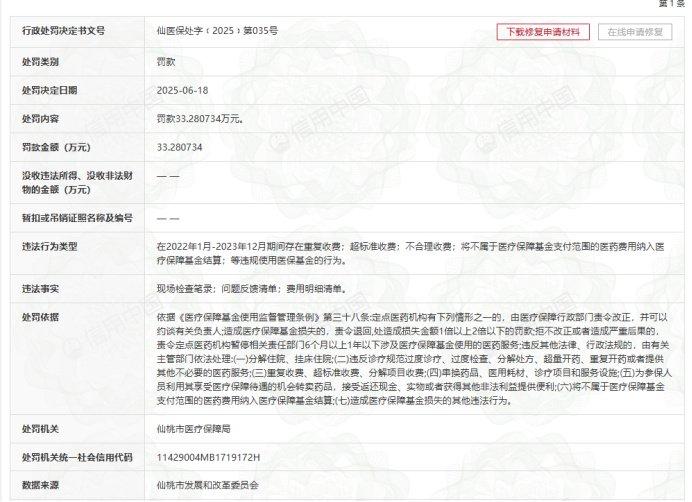Click the 罚款 penalty category value
This screenshot has width=692, height=502.
click(166, 62)
